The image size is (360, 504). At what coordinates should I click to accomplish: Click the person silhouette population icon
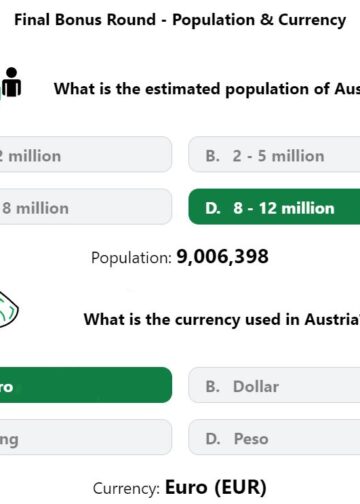pyautogui.click(x=11, y=82)
